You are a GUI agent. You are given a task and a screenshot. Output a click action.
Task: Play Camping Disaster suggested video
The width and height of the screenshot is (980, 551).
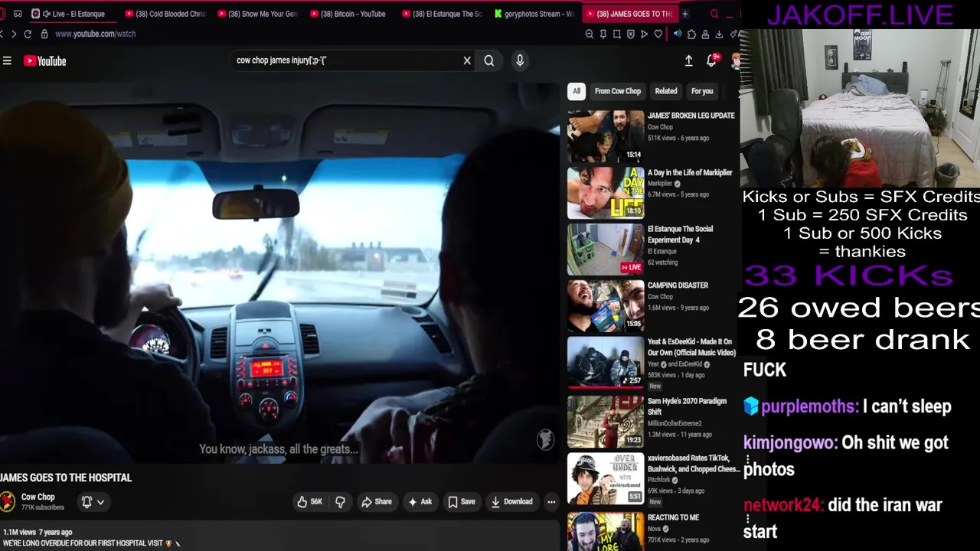tap(606, 305)
